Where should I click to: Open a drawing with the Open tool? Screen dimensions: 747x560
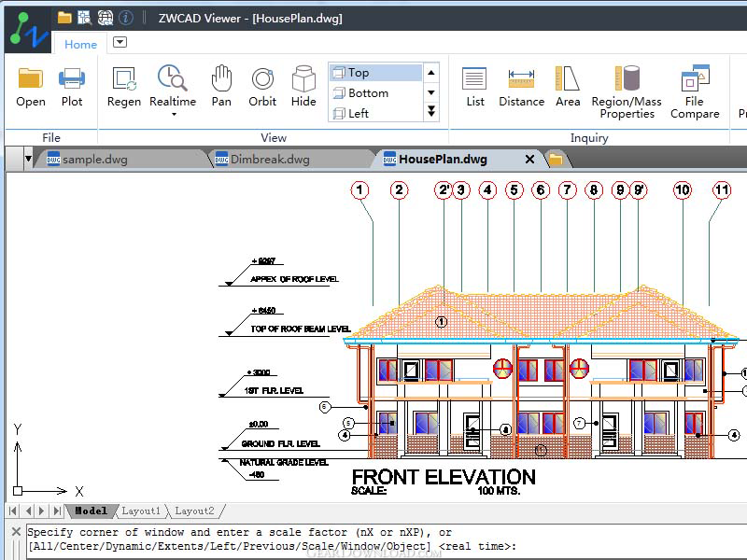coord(31,88)
